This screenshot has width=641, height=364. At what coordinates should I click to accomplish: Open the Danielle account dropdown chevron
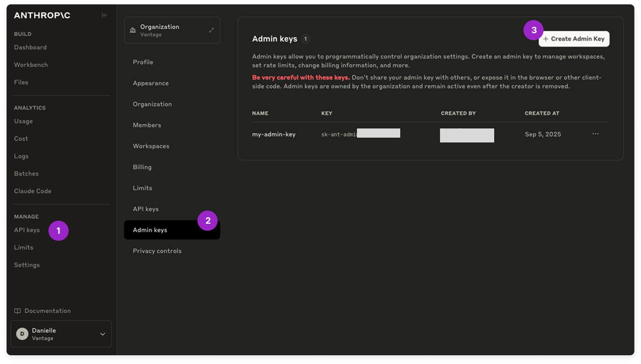click(103, 334)
